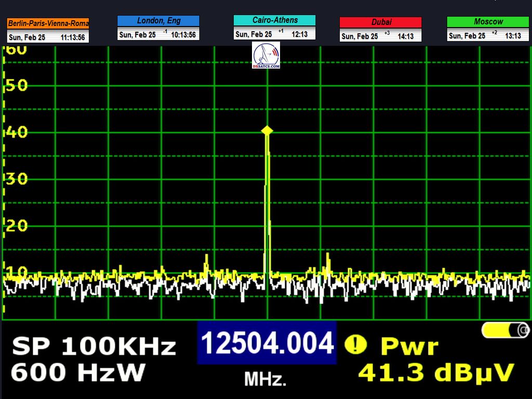Viewport: 532px width, 399px height.
Task: Click the Pwr measurement label
Action: coord(409,346)
